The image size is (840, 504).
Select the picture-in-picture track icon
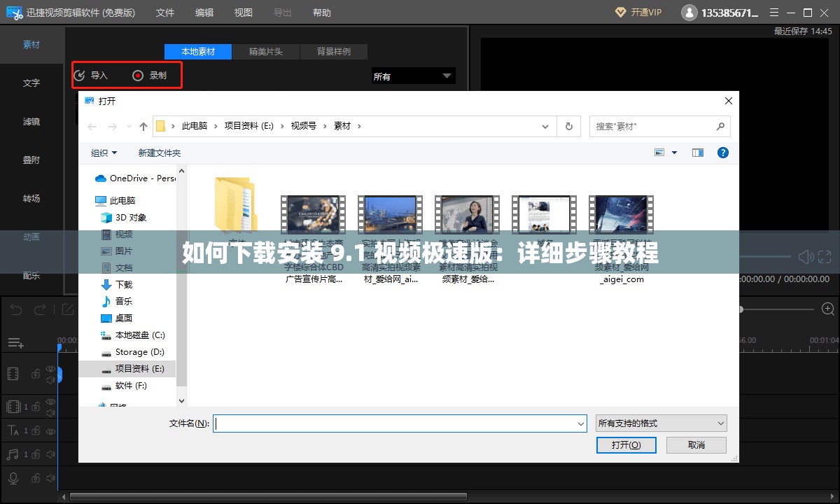(x=13, y=407)
